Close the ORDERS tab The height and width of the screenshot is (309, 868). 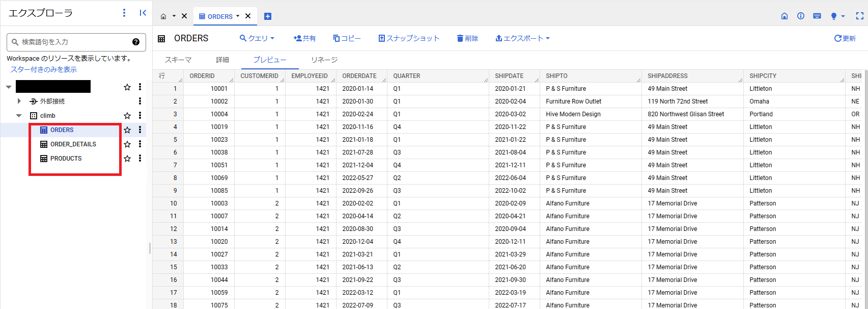pos(248,16)
